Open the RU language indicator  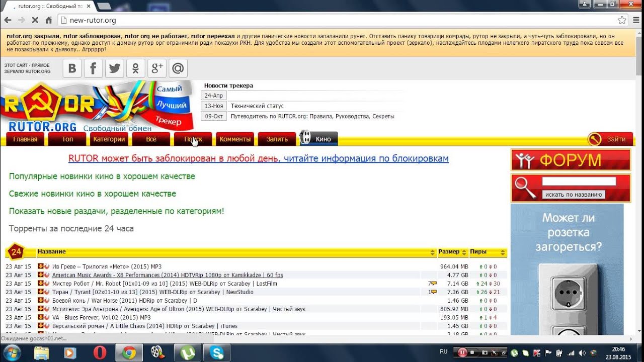point(443,352)
